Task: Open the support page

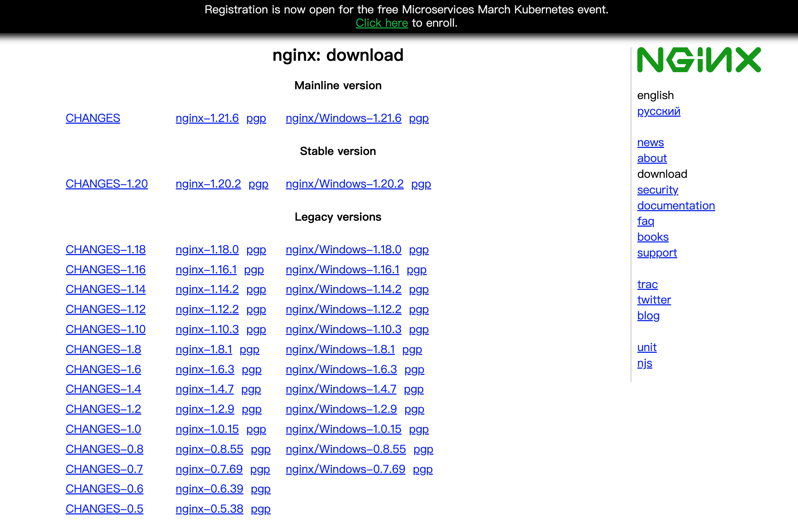Action: 657,253
